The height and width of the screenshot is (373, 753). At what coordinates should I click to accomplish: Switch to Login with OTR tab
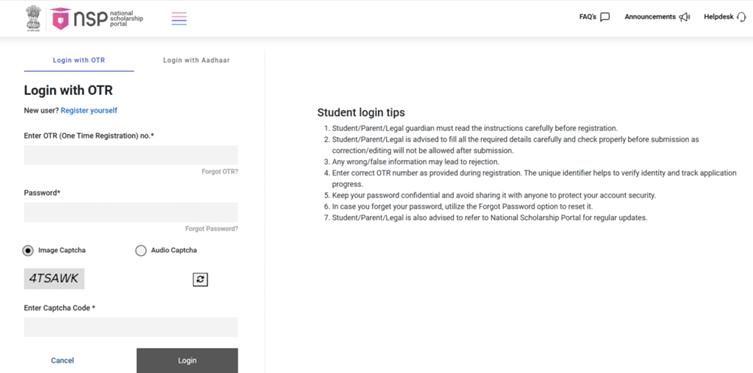point(79,60)
